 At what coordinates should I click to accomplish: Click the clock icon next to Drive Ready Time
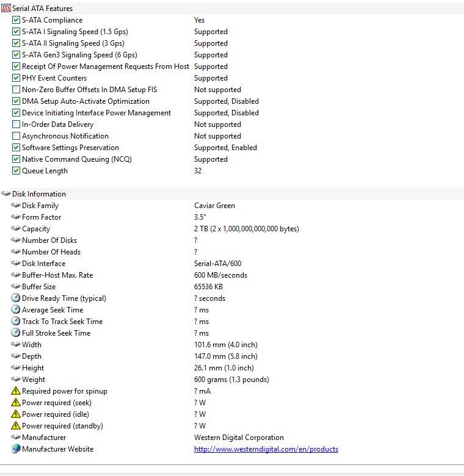coord(15,298)
